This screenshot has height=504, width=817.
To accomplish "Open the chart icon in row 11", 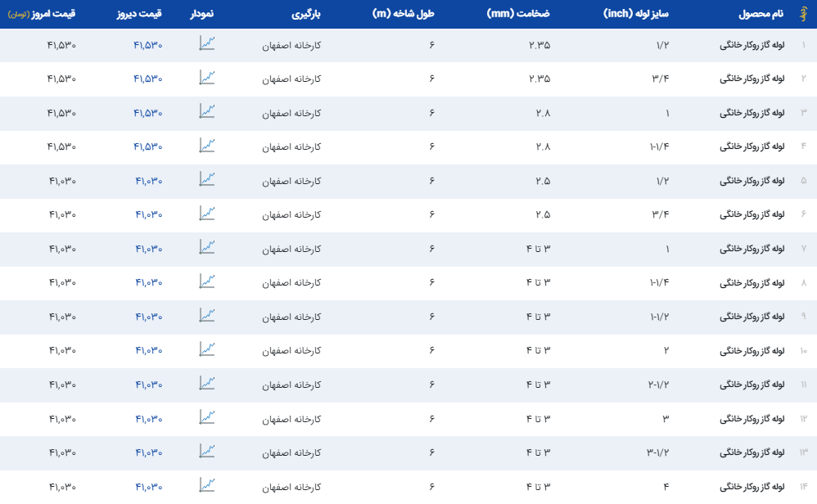I will tap(207, 384).
